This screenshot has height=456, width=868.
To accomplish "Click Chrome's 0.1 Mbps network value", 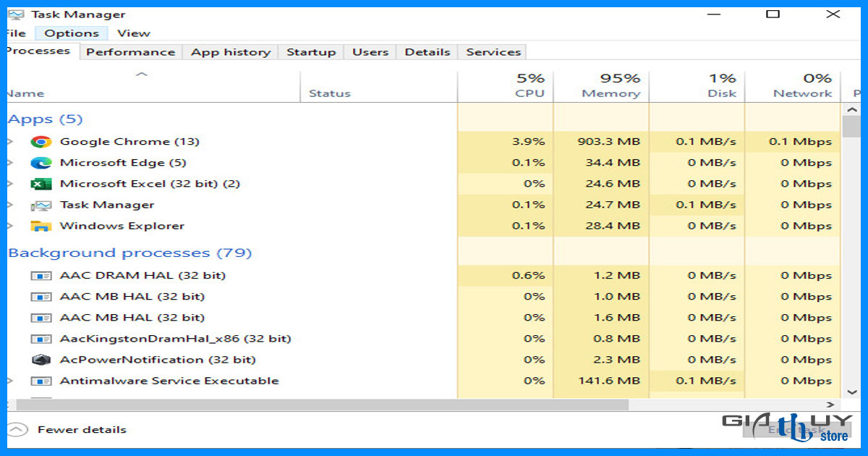I will pyautogui.click(x=801, y=142).
